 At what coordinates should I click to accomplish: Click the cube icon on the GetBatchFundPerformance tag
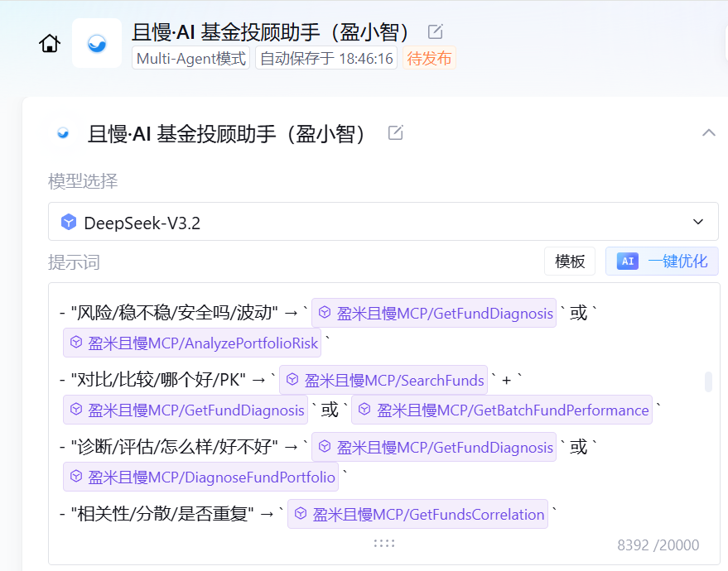pyautogui.click(x=364, y=409)
